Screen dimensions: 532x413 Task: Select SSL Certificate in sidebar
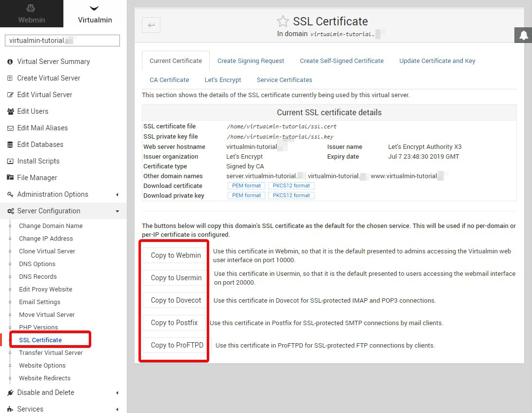[40, 340]
